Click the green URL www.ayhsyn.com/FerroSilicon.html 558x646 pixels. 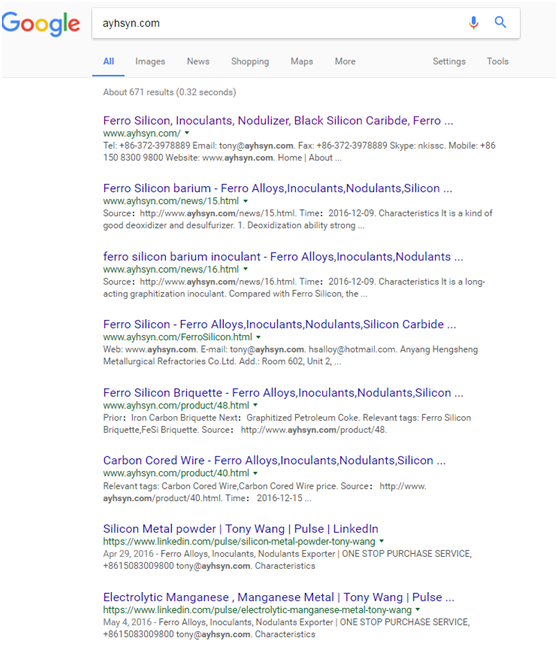coord(178,337)
